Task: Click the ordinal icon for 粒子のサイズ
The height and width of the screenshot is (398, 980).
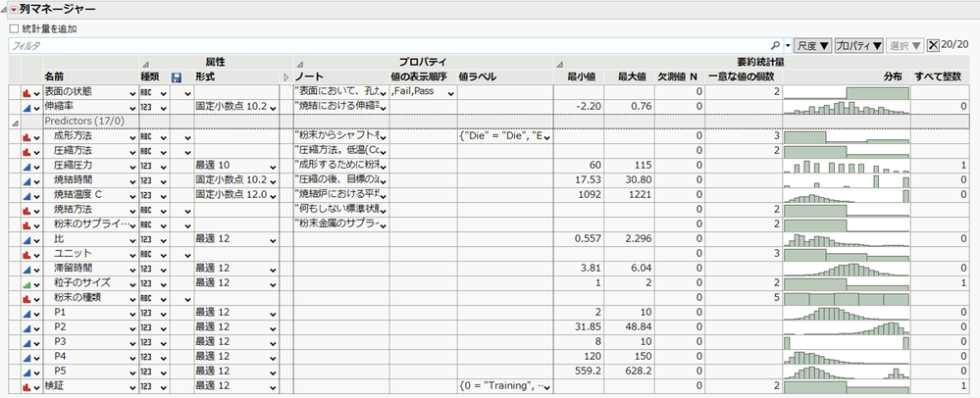Action: (26, 283)
